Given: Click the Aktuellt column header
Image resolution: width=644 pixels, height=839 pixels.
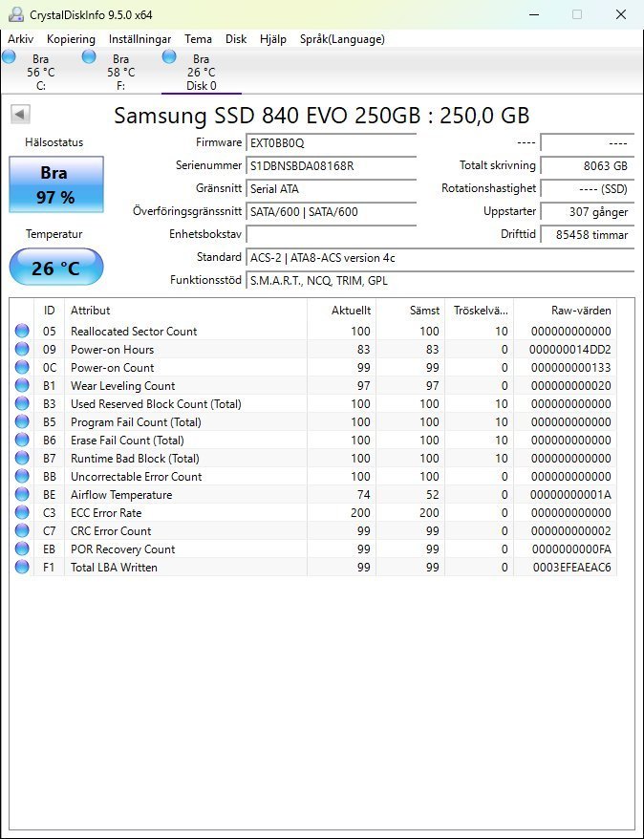Looking at the screenshot, I should click(342, 311).
